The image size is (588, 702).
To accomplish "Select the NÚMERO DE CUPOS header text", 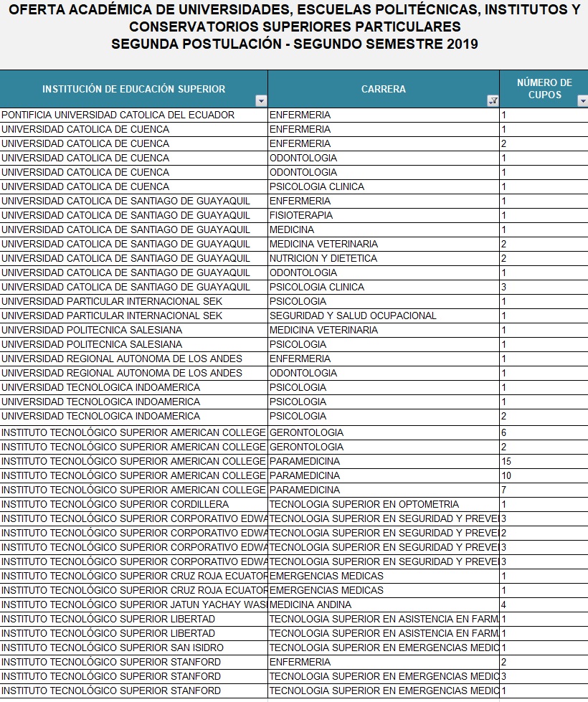I will pyautogui.click(x=544, y=89).
